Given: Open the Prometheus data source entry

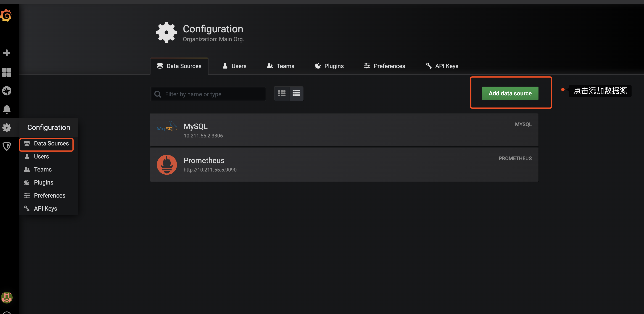Looking at the screenshot, I should [325, 165].
